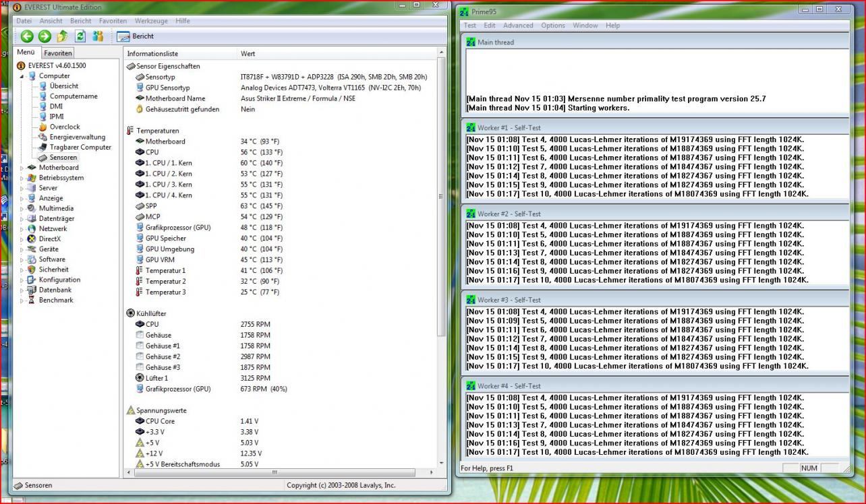The image size is (866, 504).
Task: Click the Overclock flame icon in the tree
Action: coord(42,127)
